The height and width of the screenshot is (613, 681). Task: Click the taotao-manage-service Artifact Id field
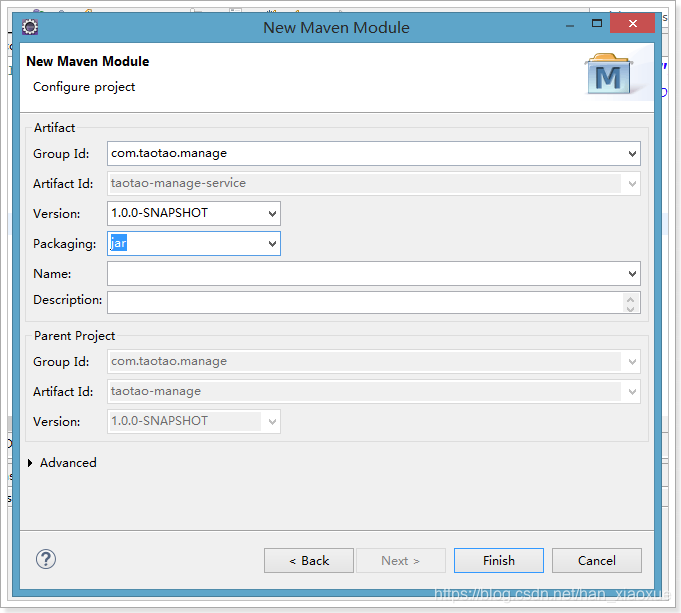[x=374, y=183]
